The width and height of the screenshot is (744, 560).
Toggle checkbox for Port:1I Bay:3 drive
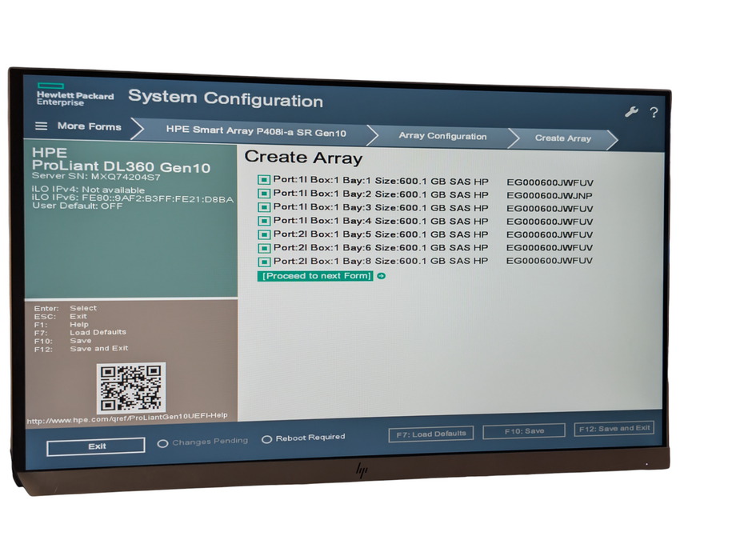[x=264, y=207]
